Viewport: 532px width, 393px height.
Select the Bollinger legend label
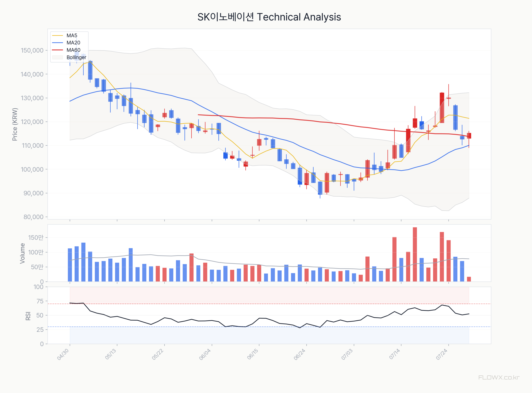coord(76,57)
